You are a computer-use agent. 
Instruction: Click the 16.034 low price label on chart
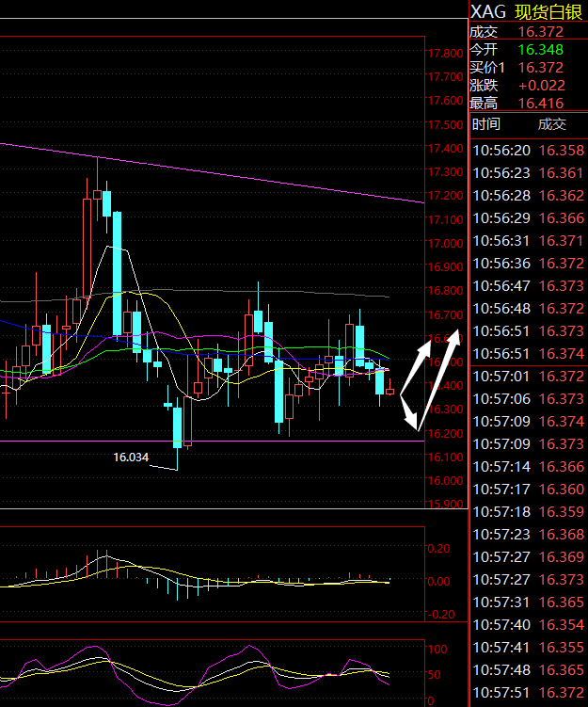tap(131, 458)
